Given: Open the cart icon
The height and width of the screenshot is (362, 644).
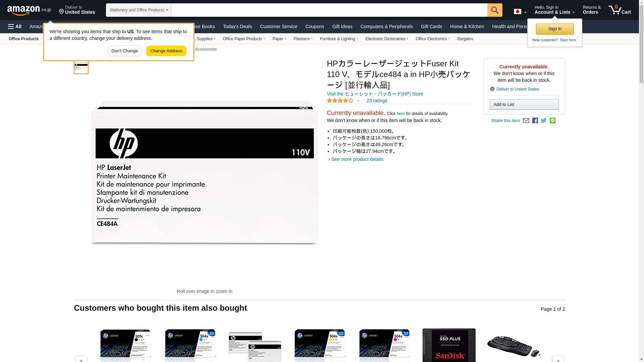Looking at the screenshot, I should tap(620, 10).
